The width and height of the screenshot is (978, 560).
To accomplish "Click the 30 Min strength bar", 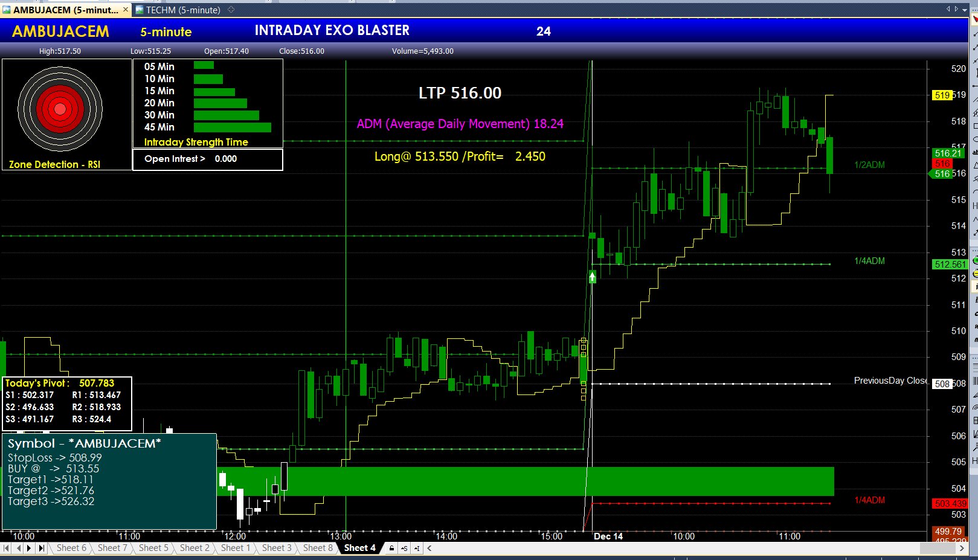I will coord(227,115).
